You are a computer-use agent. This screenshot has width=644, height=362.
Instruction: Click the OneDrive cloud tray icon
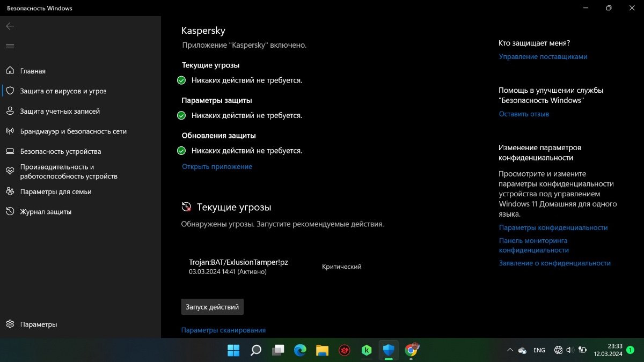[523, 350]
